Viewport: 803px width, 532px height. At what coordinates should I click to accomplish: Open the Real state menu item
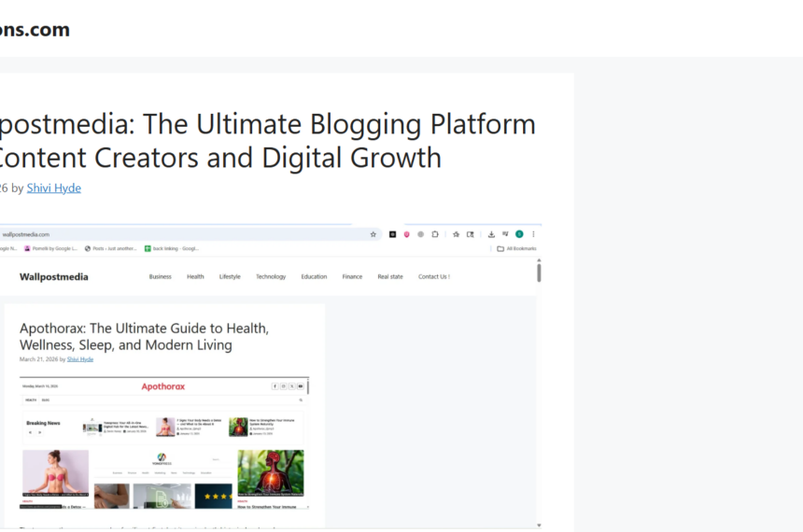[x=390, y=276]
